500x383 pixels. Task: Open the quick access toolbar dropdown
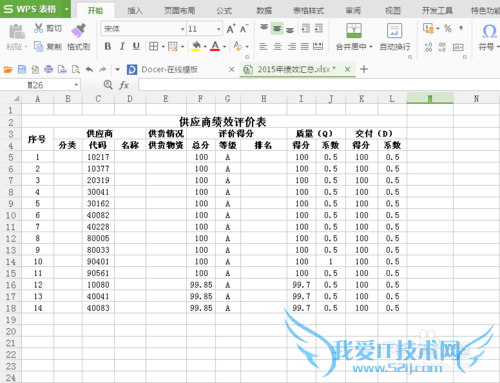117,70
